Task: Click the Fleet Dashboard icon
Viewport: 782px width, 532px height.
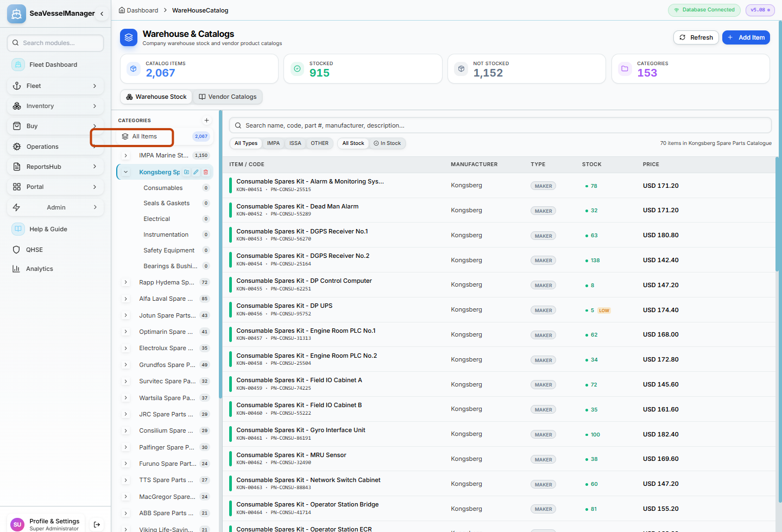Action: tap(18, 65)
